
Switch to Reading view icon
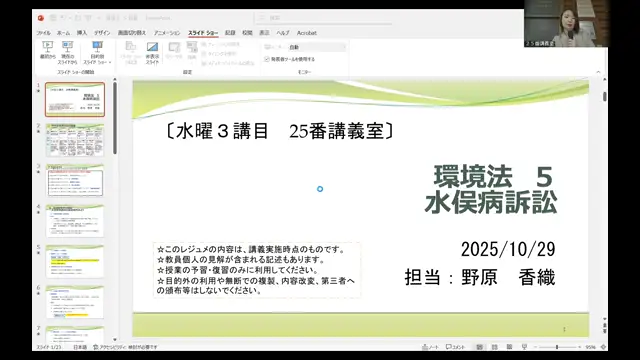click(509, 347)
